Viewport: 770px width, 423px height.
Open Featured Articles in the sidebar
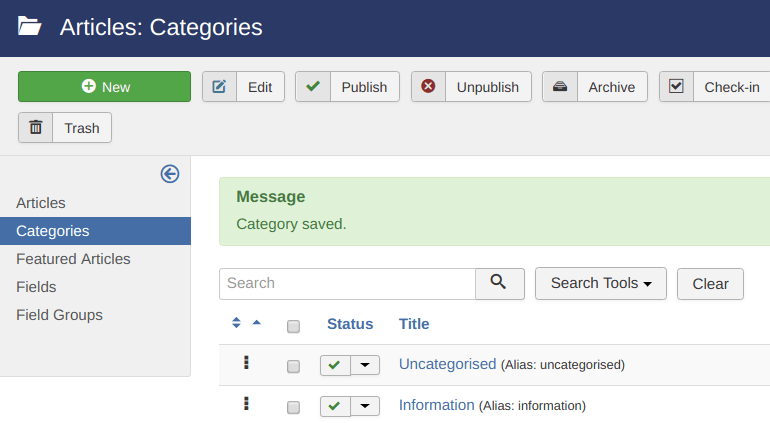[x=73, y=259]
